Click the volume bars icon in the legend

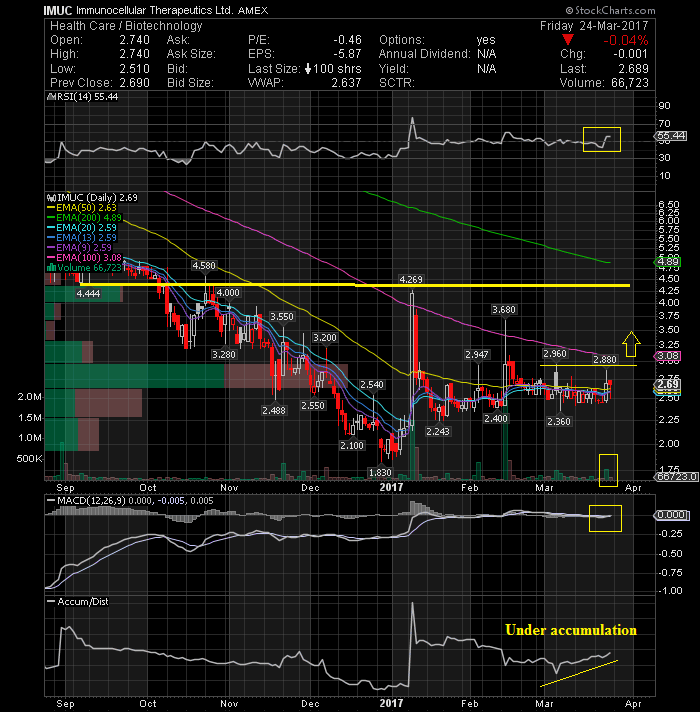(x=51, y=267)
